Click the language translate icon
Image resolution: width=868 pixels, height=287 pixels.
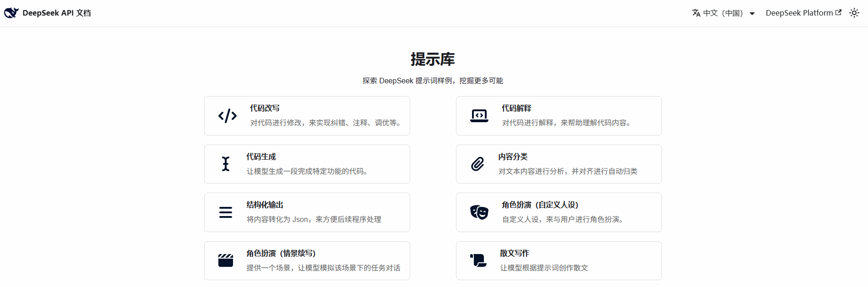pyautogui.click(x=696, y=13)
